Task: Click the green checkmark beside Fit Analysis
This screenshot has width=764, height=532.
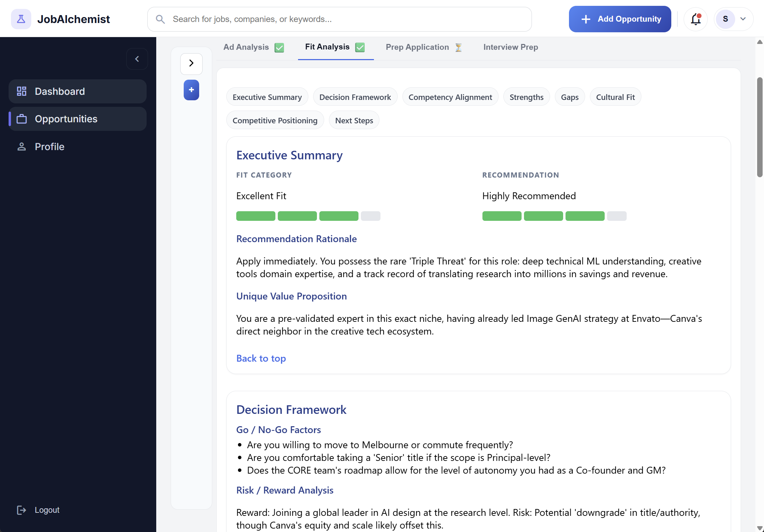Action: point(360,47)
